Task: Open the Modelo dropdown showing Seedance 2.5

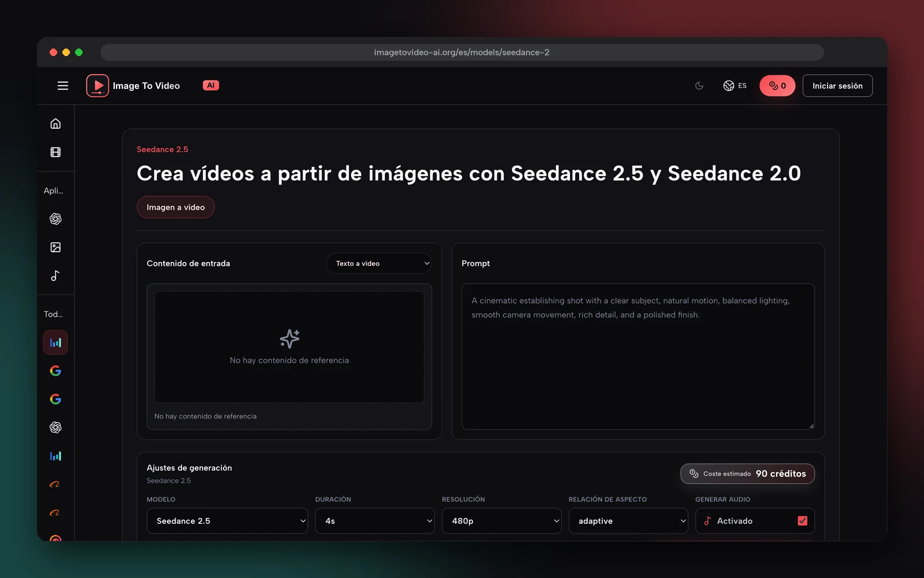Action: [x=228, y=521]
